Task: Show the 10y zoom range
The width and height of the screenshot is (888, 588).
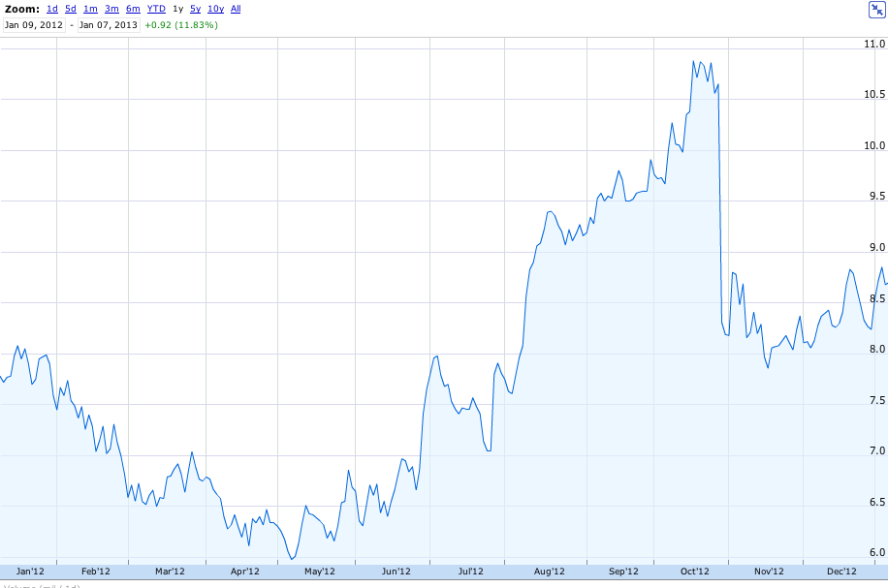Action: (215, 9)
